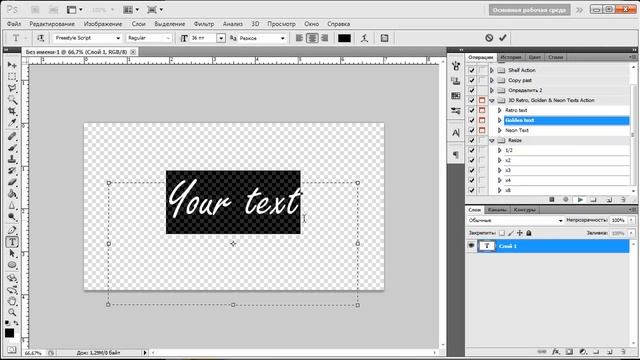Toggle text orientation in options bar

(40, 38)
